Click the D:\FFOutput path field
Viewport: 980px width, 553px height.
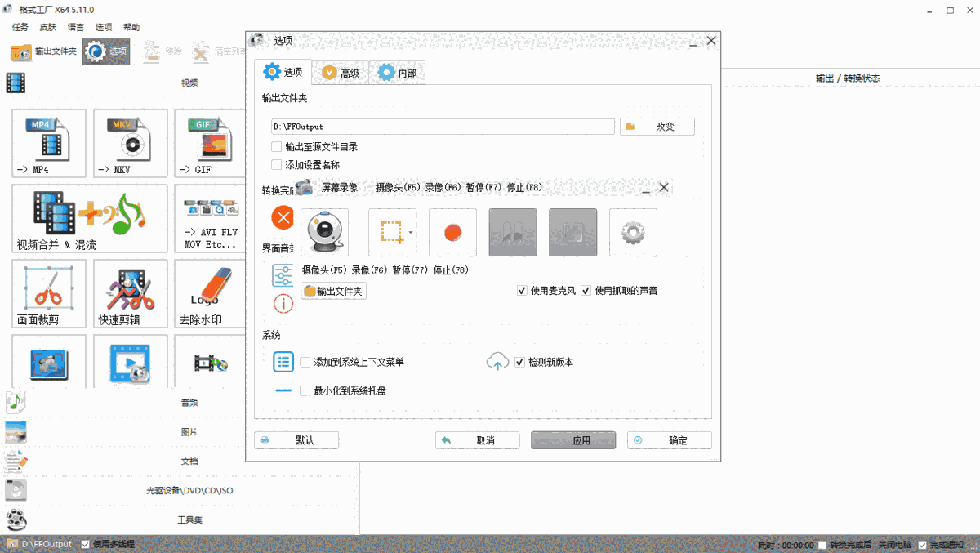coord(443,127)
